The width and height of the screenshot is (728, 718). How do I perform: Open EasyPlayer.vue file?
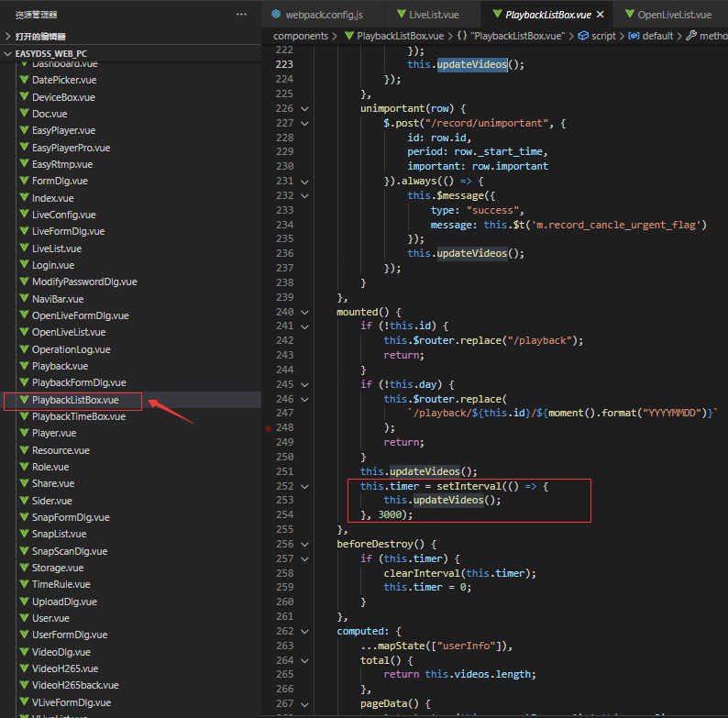(63, 130)
